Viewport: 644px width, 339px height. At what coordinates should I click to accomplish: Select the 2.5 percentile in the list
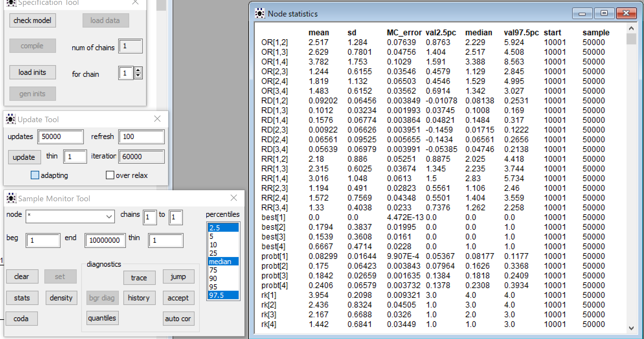pos(223,228)
